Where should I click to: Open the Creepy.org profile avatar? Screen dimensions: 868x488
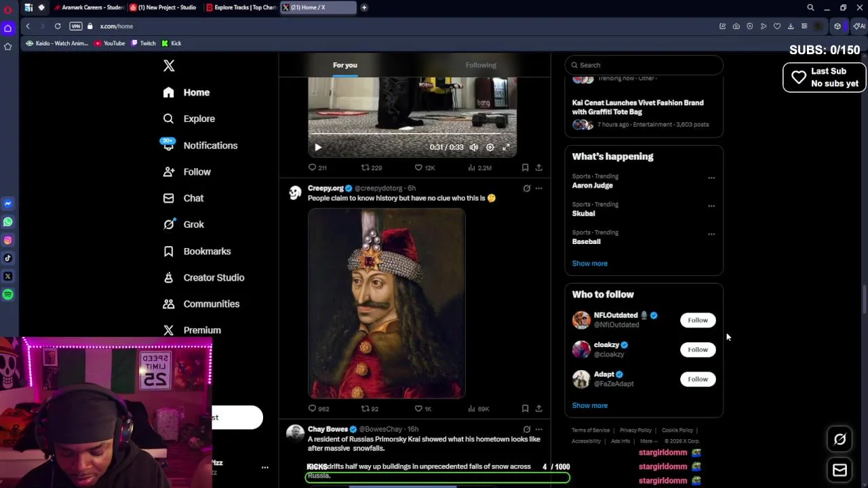[295, 193]
